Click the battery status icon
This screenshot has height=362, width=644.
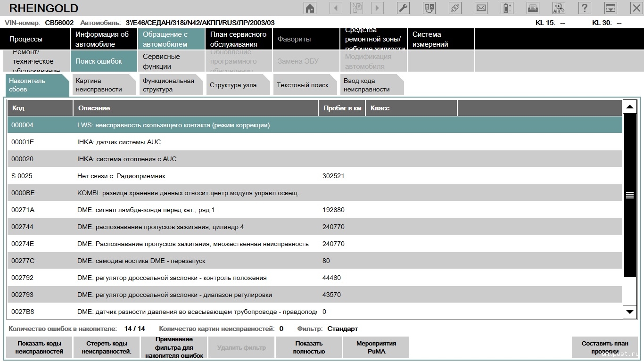pos(507,8)
